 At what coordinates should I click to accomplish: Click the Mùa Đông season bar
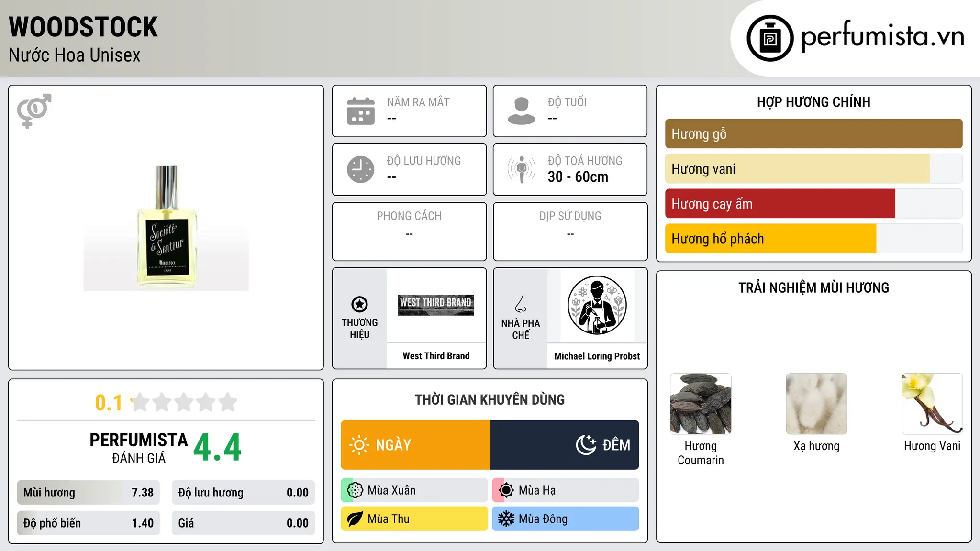pyautogui.click(x=566, y=519)
